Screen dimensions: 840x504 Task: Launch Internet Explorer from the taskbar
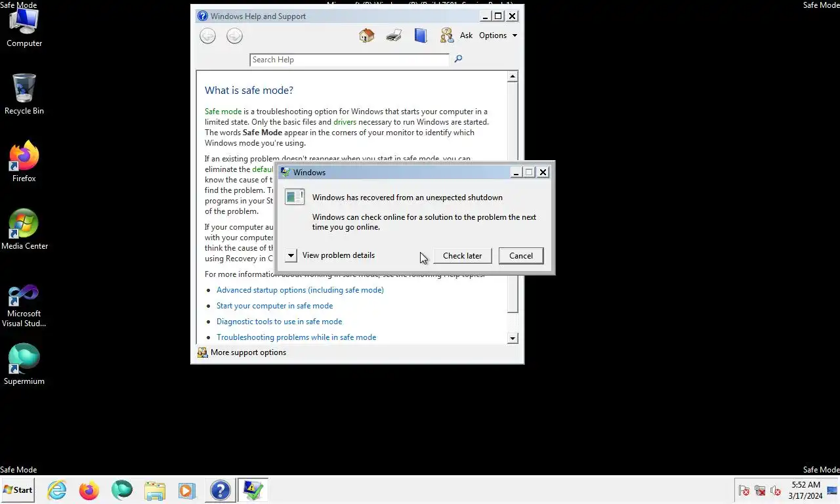point(57,490)
